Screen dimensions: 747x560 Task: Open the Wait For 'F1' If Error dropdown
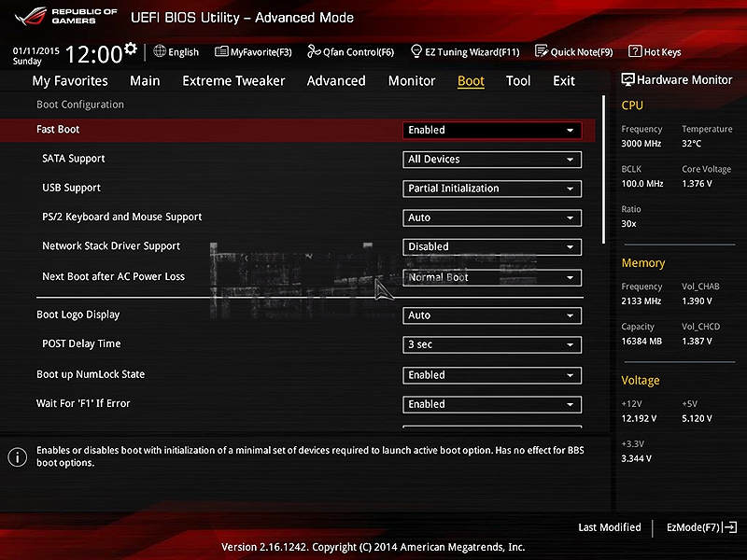click(x=492, y=404)
